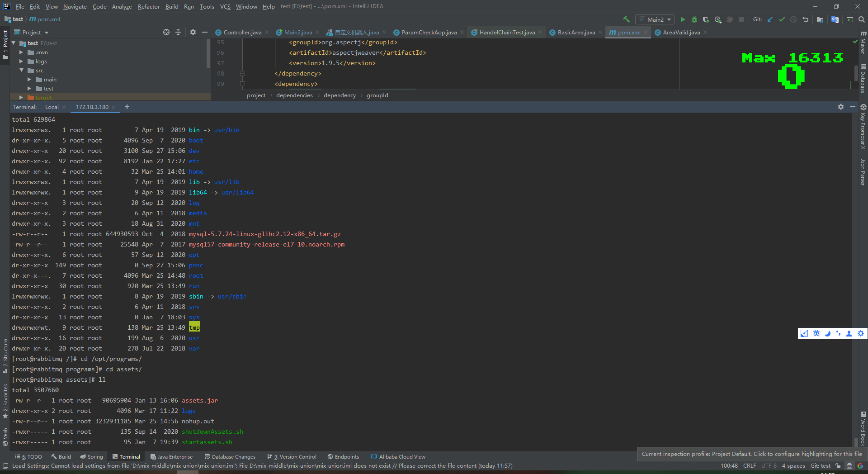Image resolution: width=868 pixels, height=474 pixels.
Task: Expand the main folder under src
Action: pyautogui.click(x=29, y=80)
